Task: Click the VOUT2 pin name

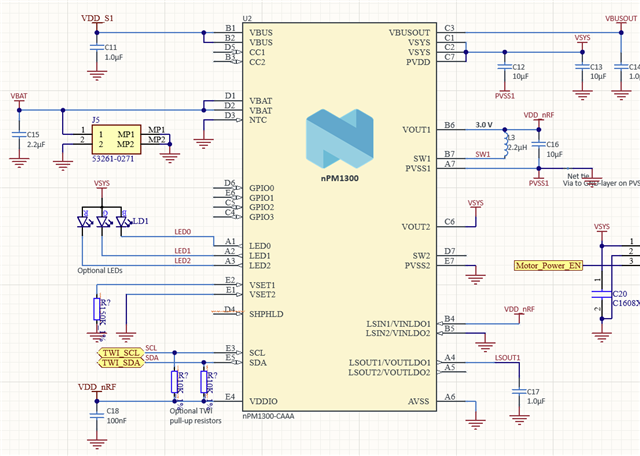Action: pos(416,227)
